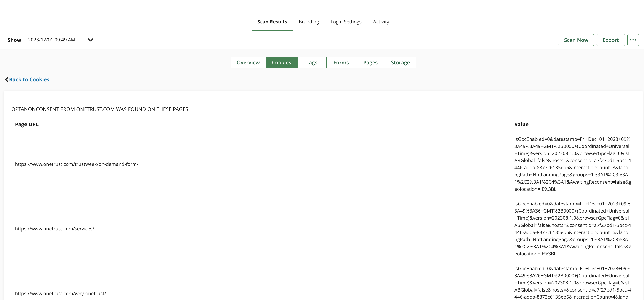
Task: Click the Back to Cookies link
Action: (29, 79)
